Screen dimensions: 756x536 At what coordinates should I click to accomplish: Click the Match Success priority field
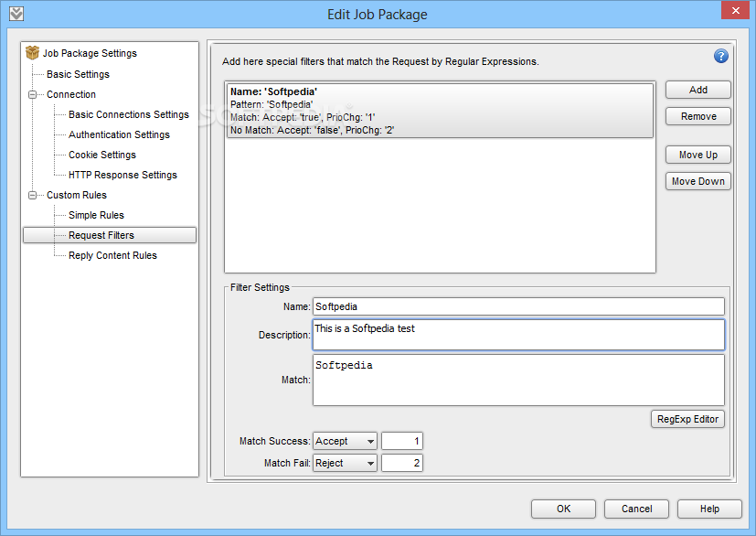tap(402, 441)
